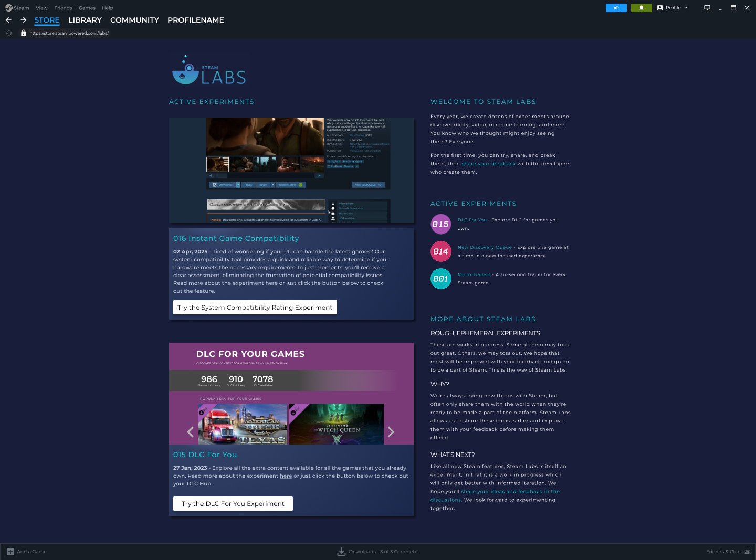Viewport: 756px width, 560px height.
Task: Open the 'share your feedback' link
Action: [488, 164]
